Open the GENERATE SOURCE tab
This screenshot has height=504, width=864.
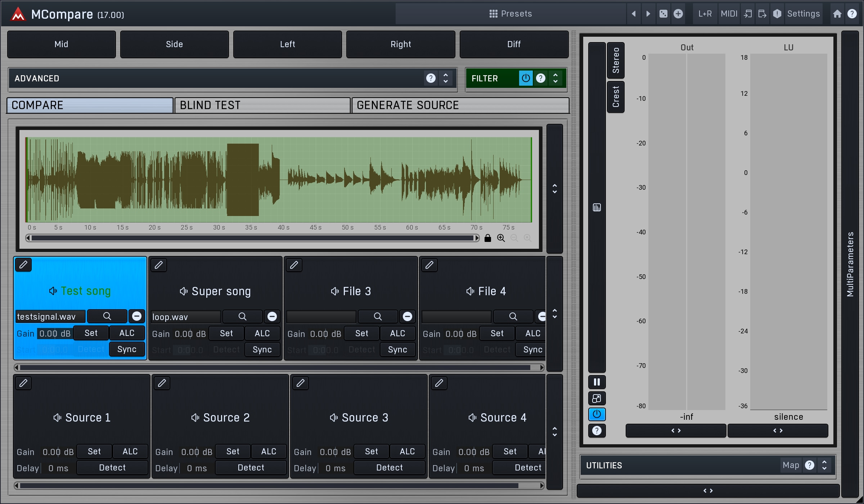tap(460, 105)
